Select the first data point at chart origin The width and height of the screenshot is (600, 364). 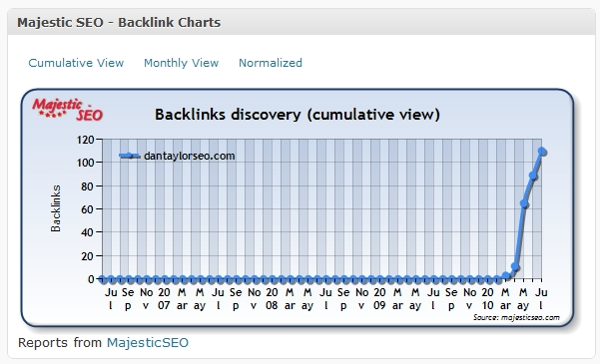(x=102, y=279)
